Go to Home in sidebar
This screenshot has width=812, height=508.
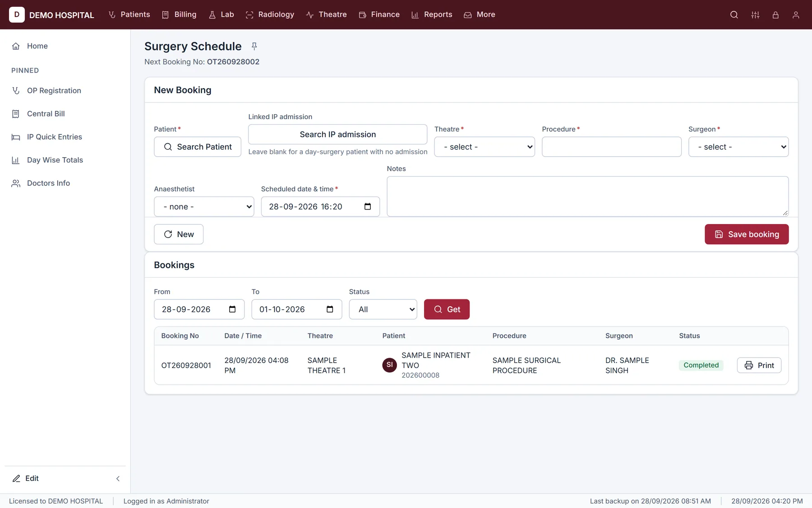tap(65, 46)
